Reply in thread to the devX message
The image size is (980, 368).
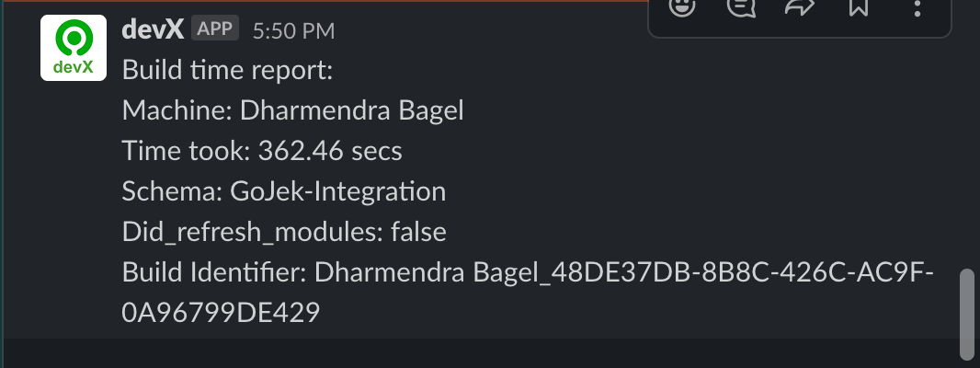click(741, 6)
